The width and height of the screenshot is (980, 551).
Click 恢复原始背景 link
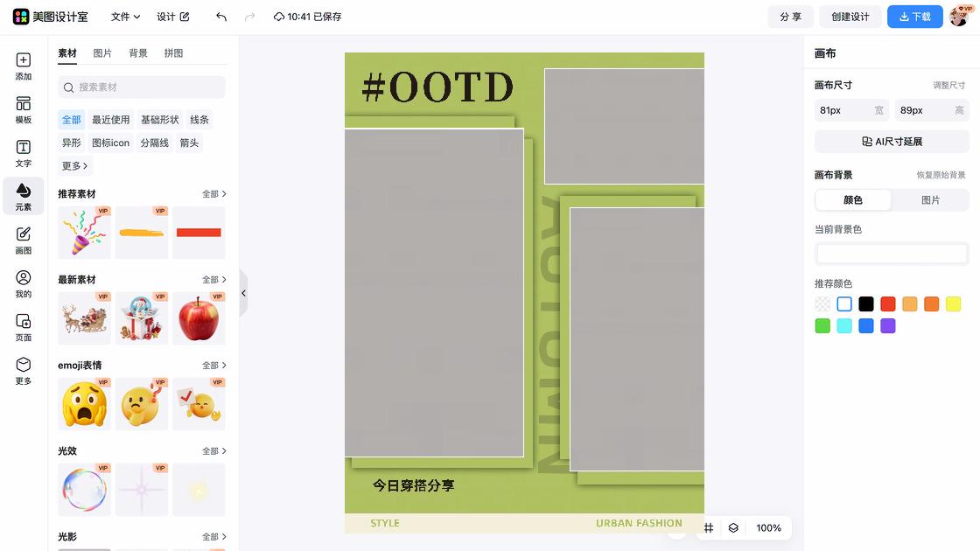pos(941,175)
